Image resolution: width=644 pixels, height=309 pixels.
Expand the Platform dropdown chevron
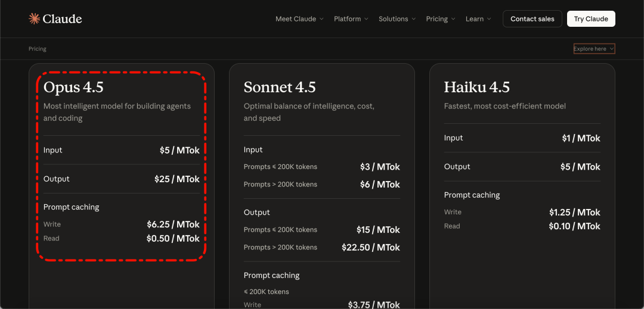pos(366,19)
